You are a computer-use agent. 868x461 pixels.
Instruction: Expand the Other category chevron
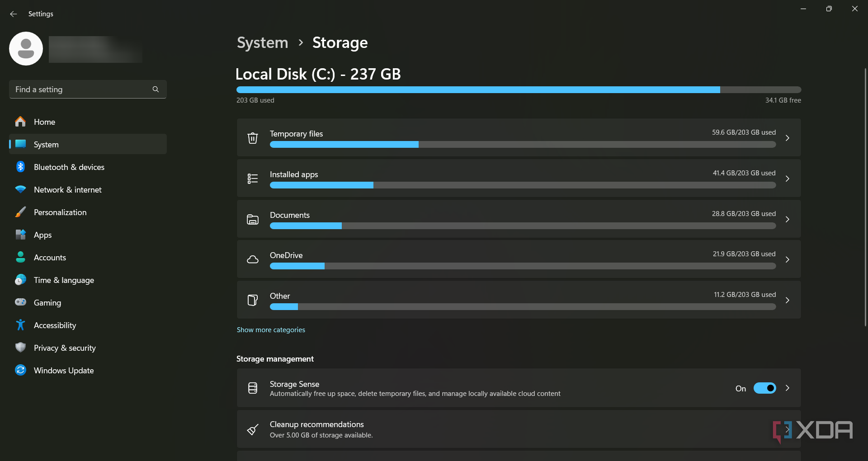point(788,300)
